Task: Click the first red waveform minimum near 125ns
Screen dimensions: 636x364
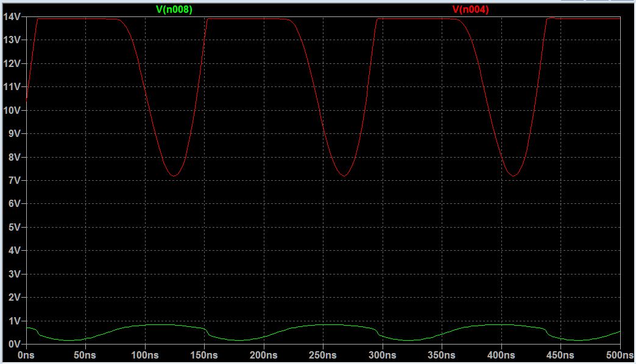Action: pos(174,176)
